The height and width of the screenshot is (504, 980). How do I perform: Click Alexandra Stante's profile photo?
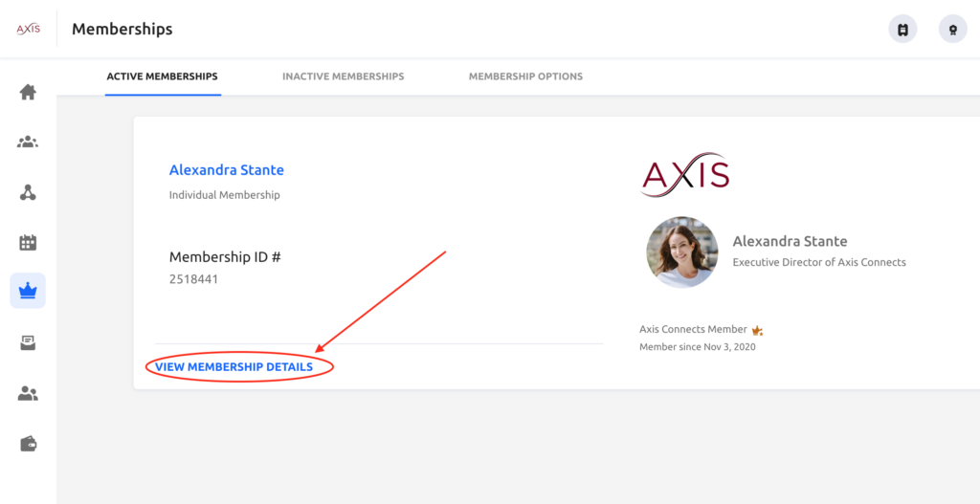pos(681,252)
